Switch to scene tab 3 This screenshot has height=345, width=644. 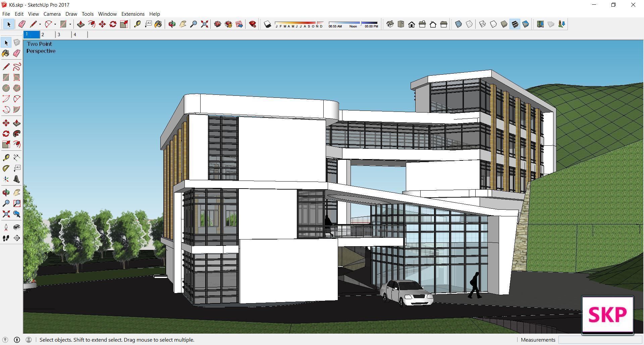(x=64, y=34)
